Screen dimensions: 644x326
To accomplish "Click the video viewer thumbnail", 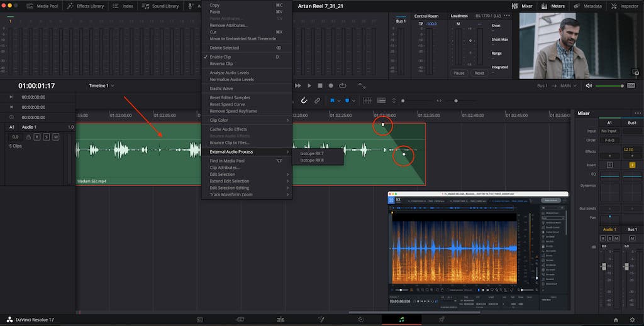I will coord(579,45).
